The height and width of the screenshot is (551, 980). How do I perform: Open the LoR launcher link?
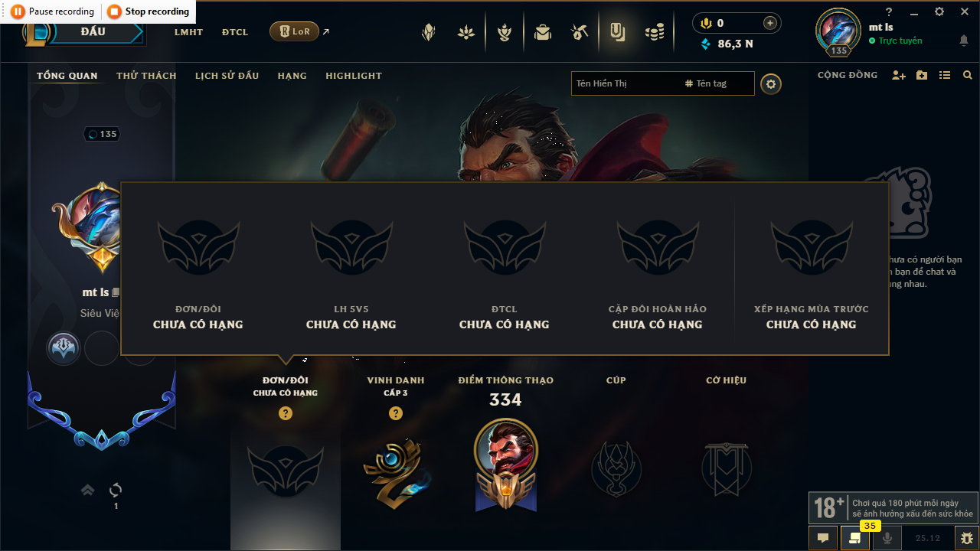(x=295, y=31)
